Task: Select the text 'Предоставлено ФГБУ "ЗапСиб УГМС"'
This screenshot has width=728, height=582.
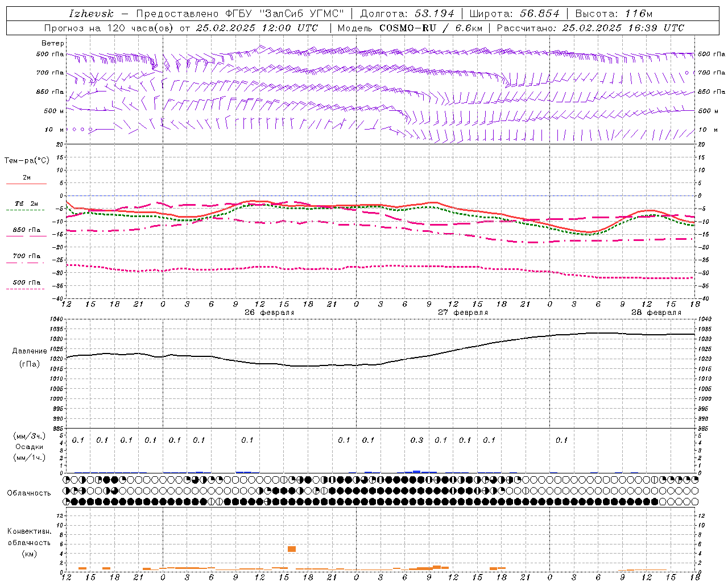Action: tap(239, 14)
